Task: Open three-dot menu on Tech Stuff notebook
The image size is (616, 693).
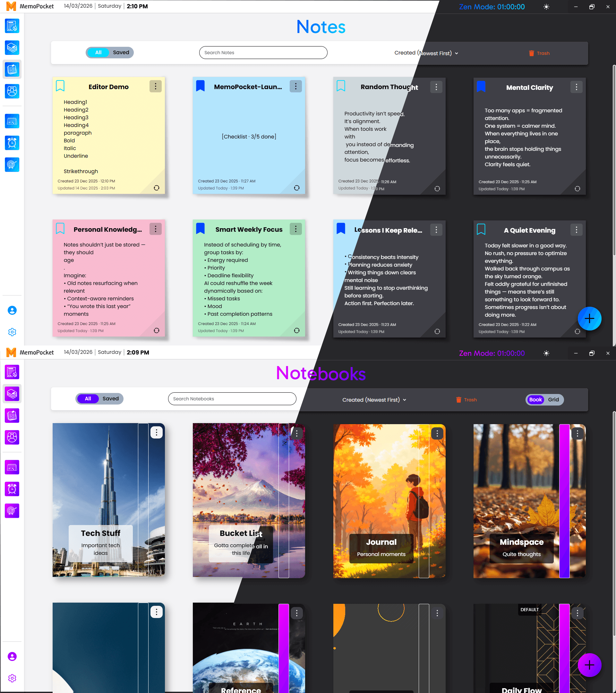Action: click(x=156, y=432)
